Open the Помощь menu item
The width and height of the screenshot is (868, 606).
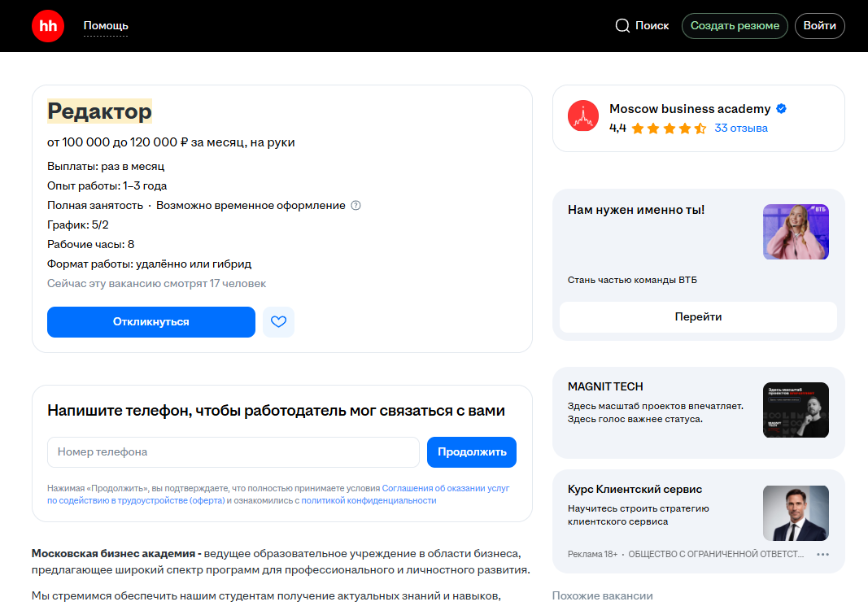coord(106,26)
